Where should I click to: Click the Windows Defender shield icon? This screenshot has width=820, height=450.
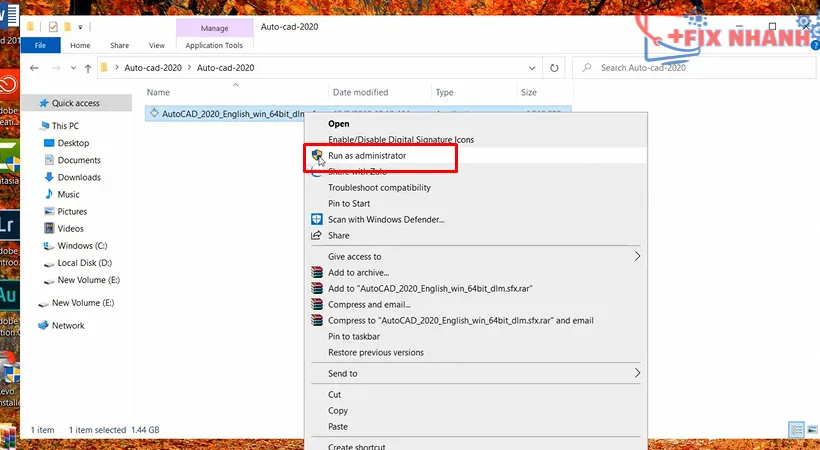point(317,219)
